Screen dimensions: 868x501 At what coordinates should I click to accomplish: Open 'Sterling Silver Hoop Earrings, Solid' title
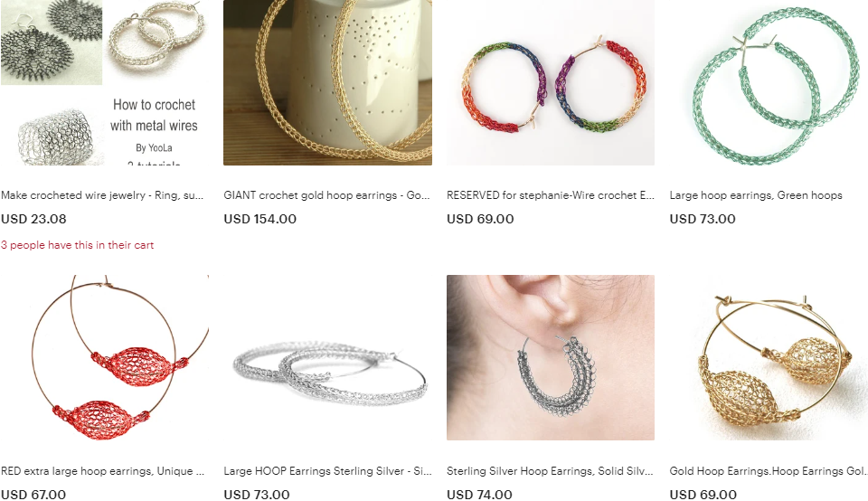pyautogui.click(x=551, y=471)
